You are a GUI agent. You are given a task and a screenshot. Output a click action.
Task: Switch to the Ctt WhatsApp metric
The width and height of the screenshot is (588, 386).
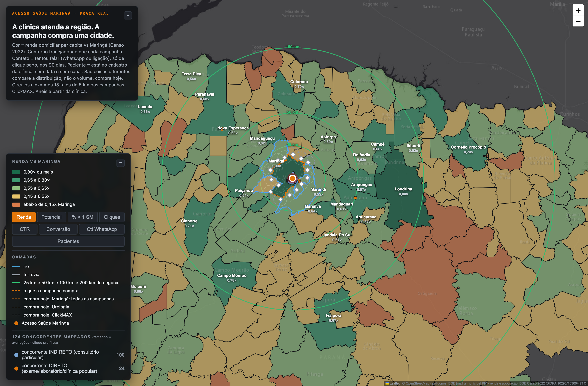tap(102, 229)
